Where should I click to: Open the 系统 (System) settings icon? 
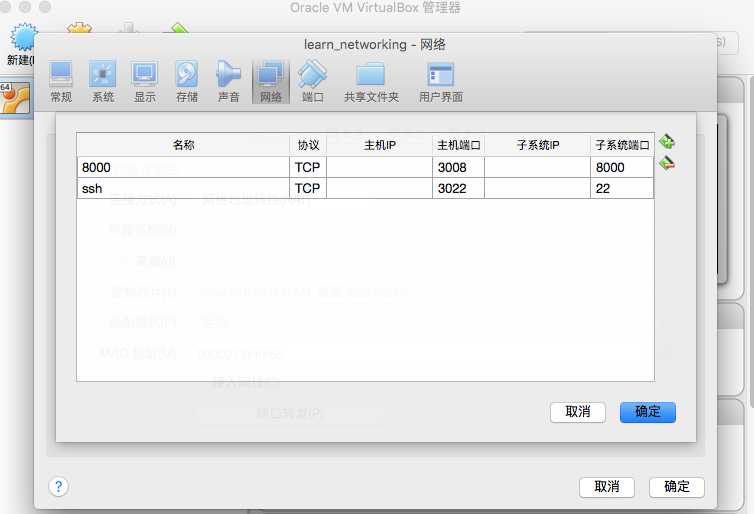(102, 82)
